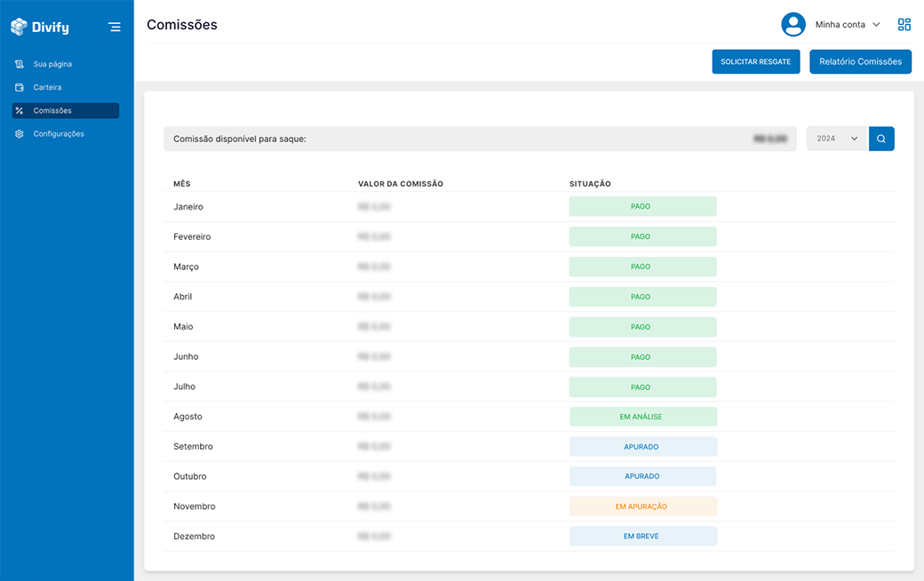Click the Sua página sidebar icon
The height and width of the screenshot is (581, 924).
20,64
